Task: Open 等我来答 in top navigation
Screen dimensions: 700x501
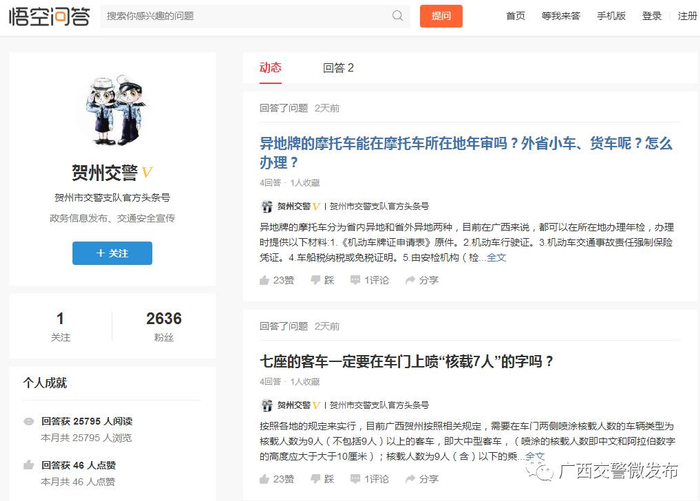Action: coord(561,16)
